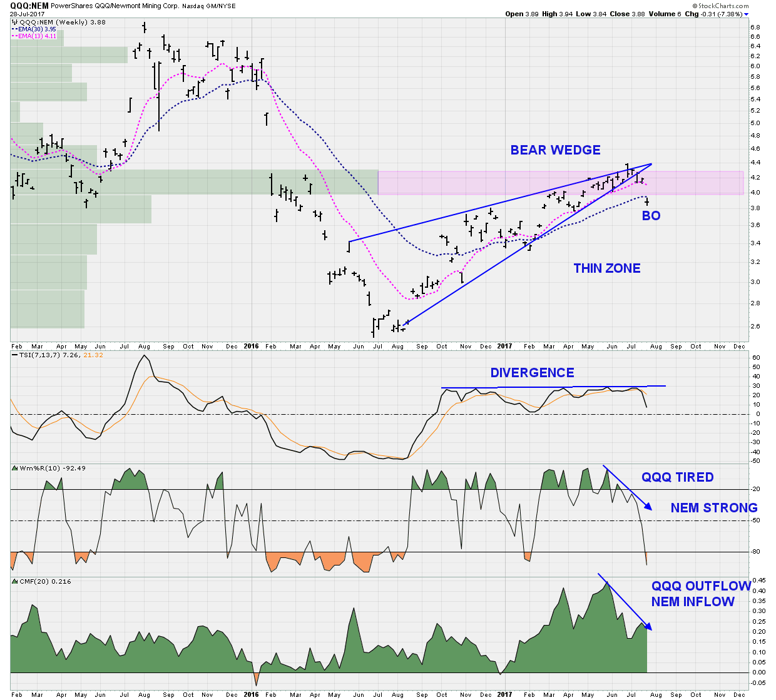
Task: Click the pink shaded resistance zone rectangle
Action: click(561, 183)
